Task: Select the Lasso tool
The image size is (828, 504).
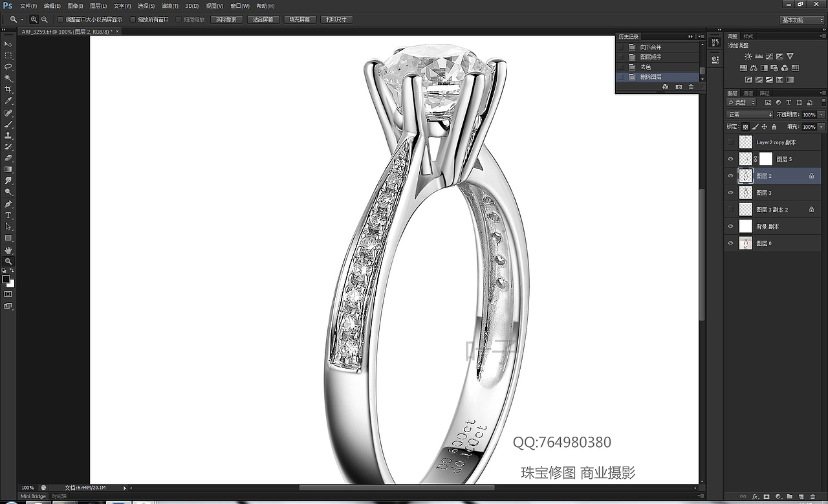Action: pyautogui.click(x=8, y=67)
